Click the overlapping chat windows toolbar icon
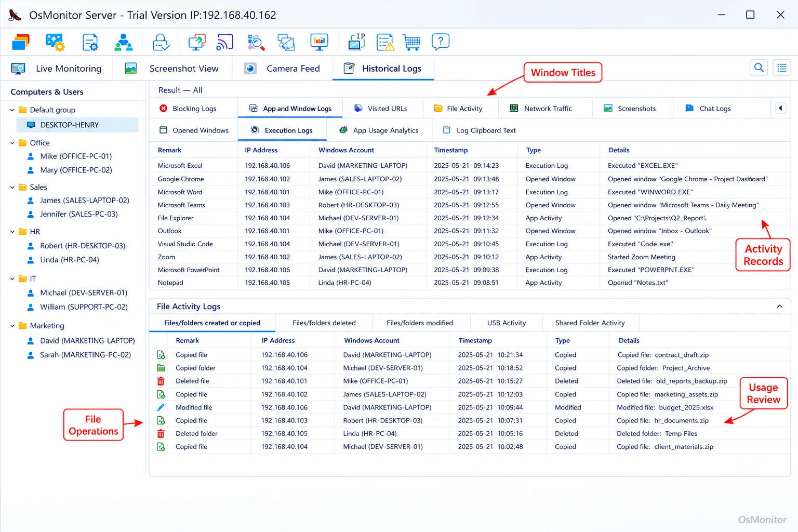The width and height of the screenshot is (798, 532). point(286,42)
